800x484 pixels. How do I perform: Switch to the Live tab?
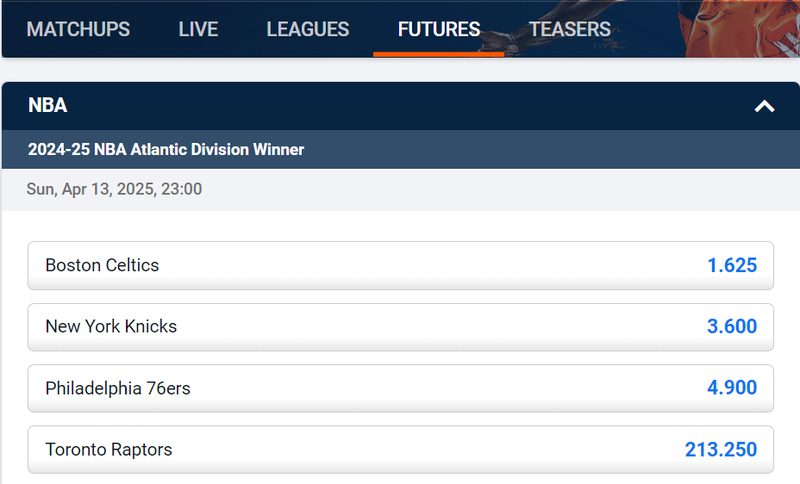click(198, 29)
